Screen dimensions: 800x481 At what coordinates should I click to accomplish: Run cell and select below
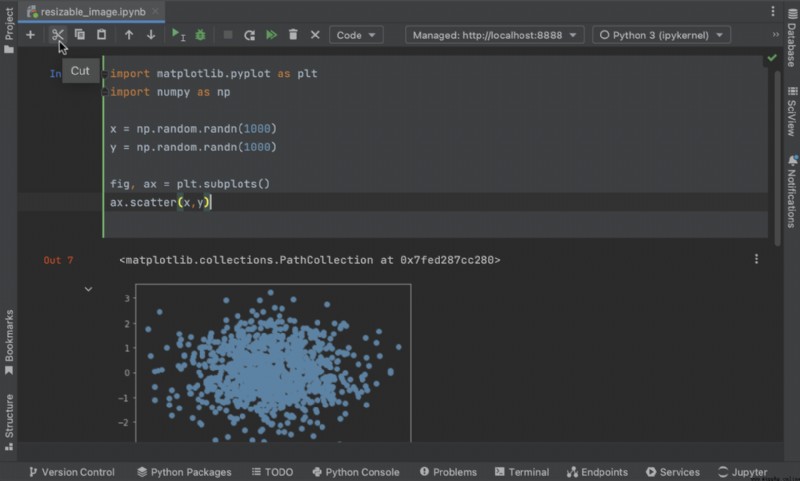pos(178,35)
